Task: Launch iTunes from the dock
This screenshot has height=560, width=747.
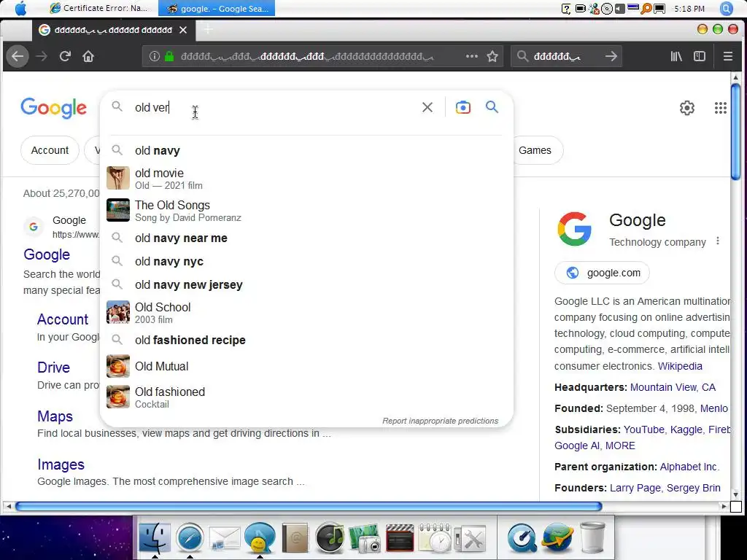Action: [330, 538]
